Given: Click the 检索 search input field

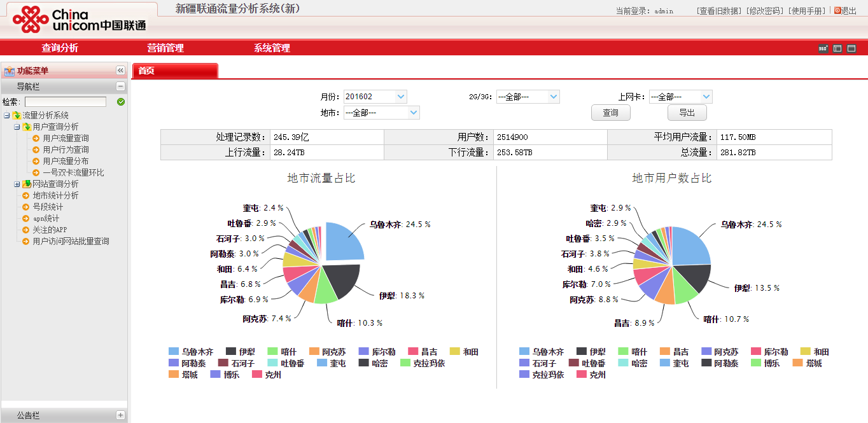Looking at the screenshot, I should coord(66,102).
